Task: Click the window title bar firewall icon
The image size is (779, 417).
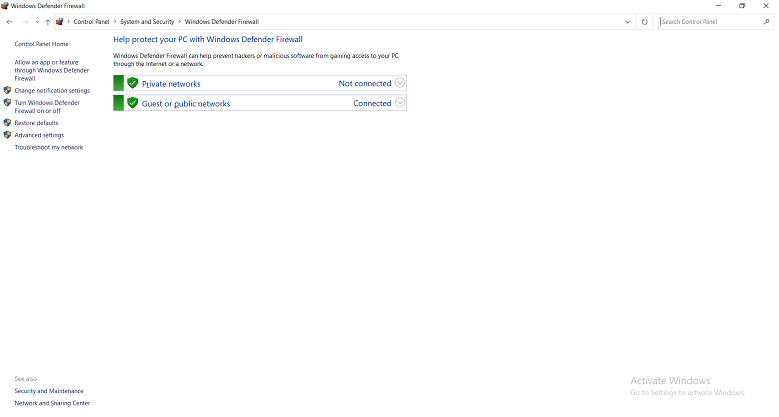Action: [x=5, y=6]
